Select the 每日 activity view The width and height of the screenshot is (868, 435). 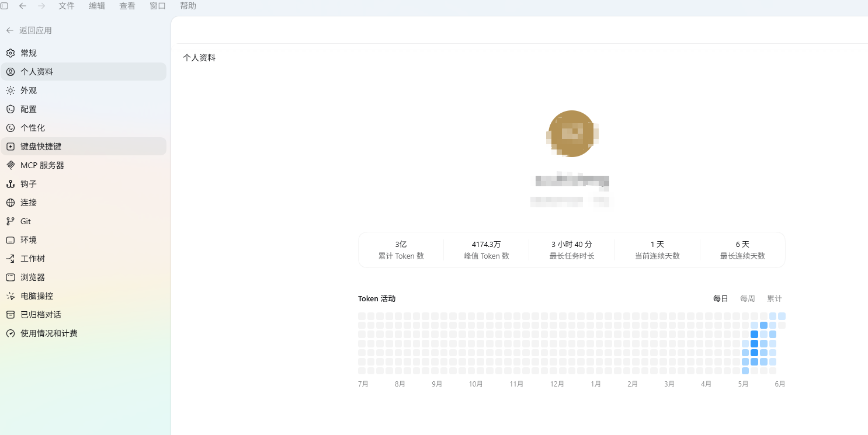point(721,298)
